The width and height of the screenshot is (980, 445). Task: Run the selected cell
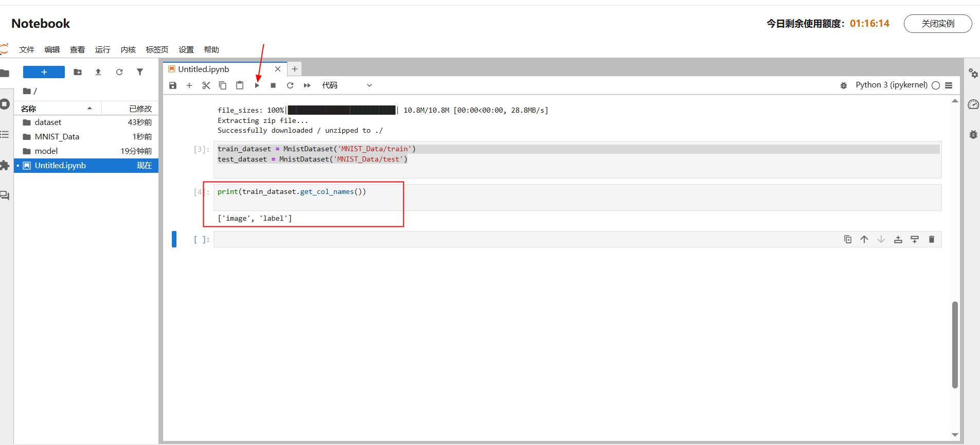[257, 85]
